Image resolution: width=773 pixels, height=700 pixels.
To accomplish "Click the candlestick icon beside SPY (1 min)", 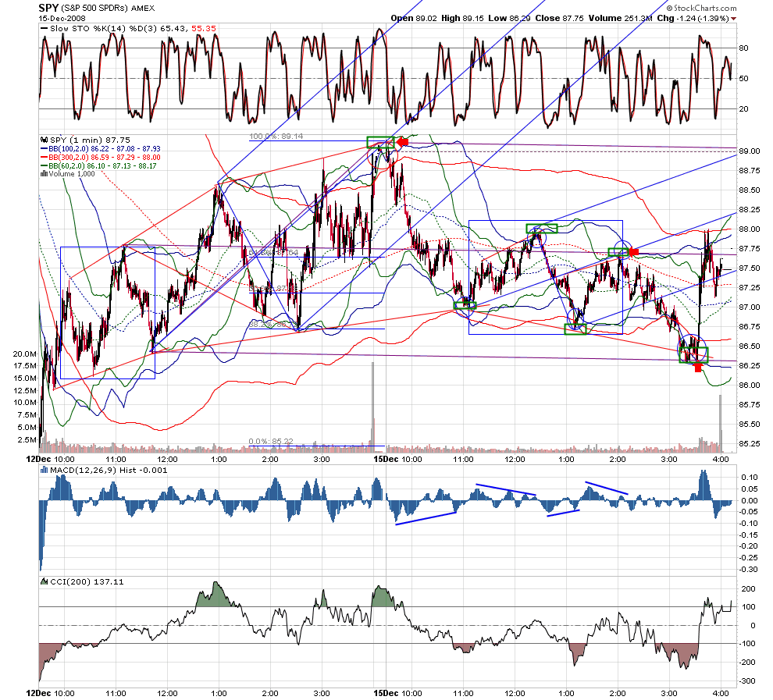I will [45, 140].
